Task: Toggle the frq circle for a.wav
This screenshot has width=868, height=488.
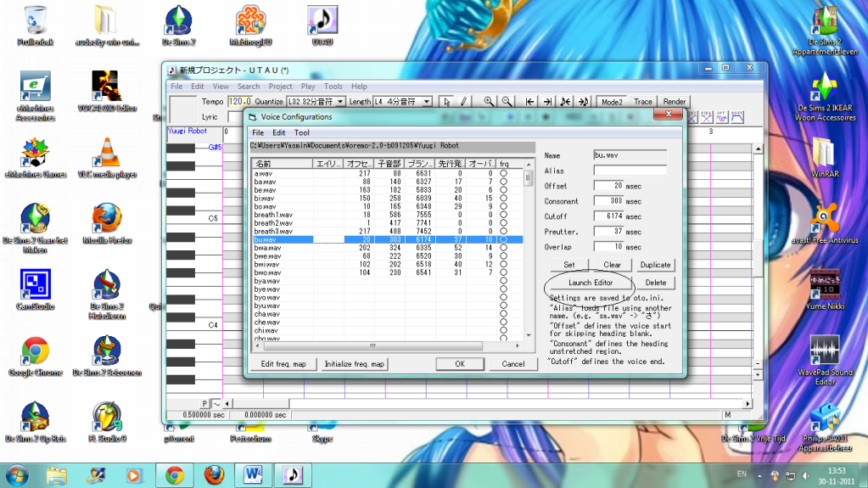Action: [x=503, y=173]
